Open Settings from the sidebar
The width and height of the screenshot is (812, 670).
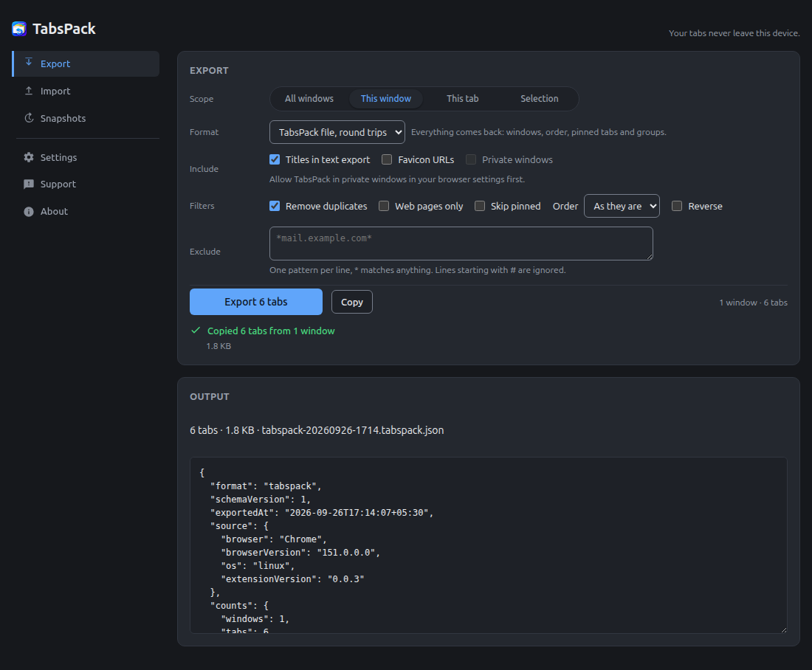86,157
